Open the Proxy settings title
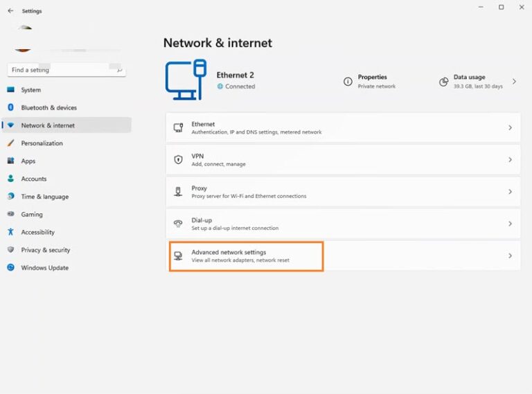This screenshot has width=532, height=394. (x=199, y=188)
